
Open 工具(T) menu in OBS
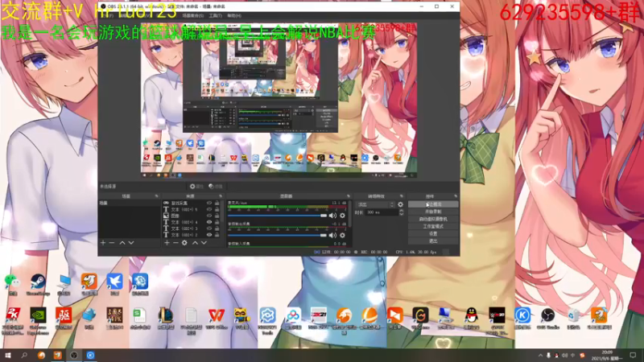[x=215, y=15]
